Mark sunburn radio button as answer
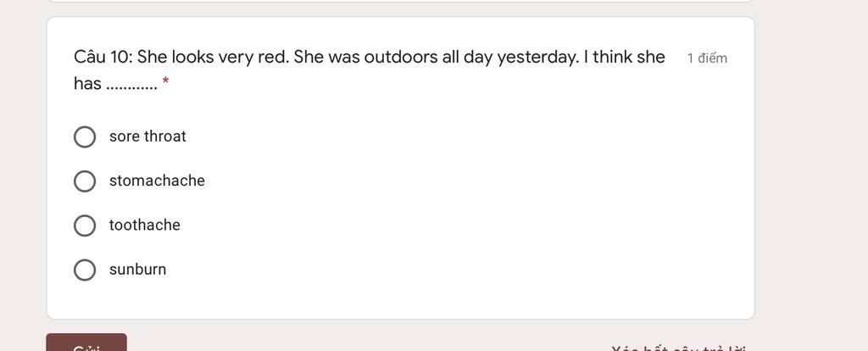Screen dimensions: 868x351 [85, 270]
